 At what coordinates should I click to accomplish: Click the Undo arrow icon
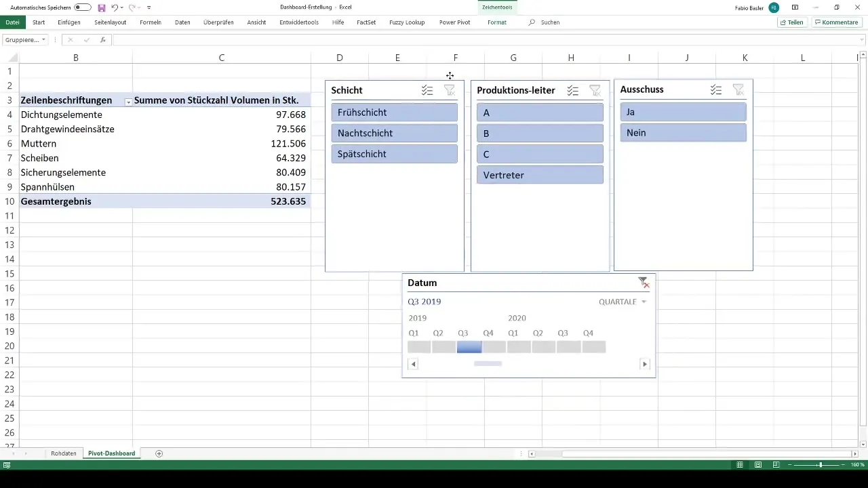click(115, 7)
